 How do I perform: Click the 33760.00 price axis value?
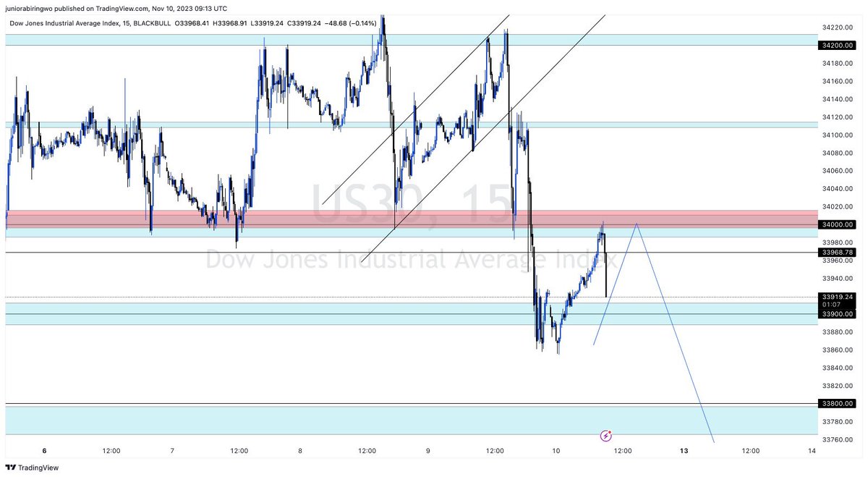(838, 439)
